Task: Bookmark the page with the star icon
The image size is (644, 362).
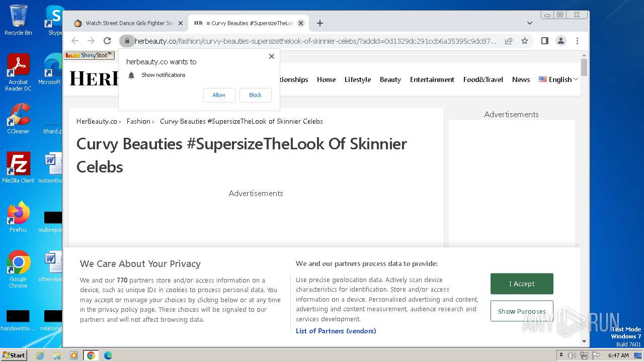Action: click(525, 41)
